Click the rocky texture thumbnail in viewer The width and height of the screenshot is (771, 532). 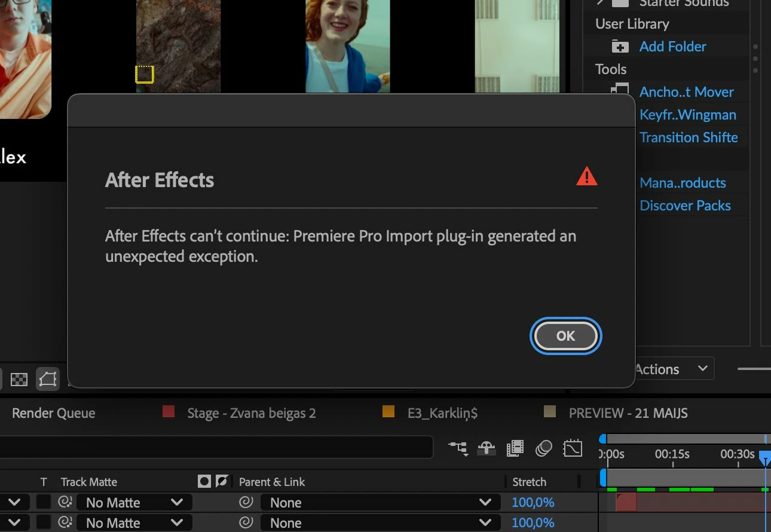pos(178,46)
